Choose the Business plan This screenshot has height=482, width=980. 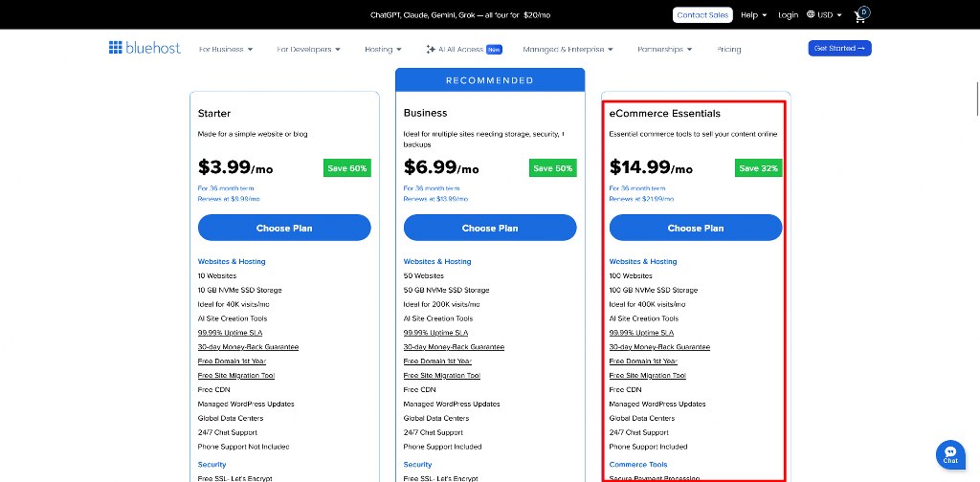coord(490,228)
